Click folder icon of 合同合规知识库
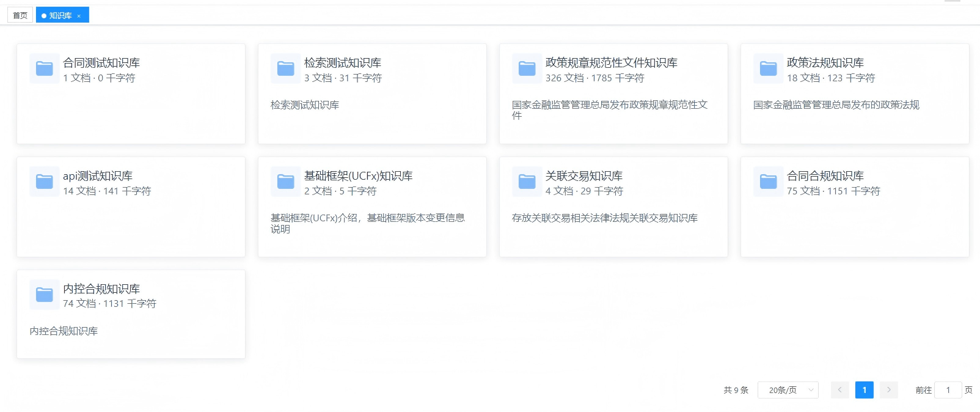Viewport: 980px width, 412px height. [769, 182]
